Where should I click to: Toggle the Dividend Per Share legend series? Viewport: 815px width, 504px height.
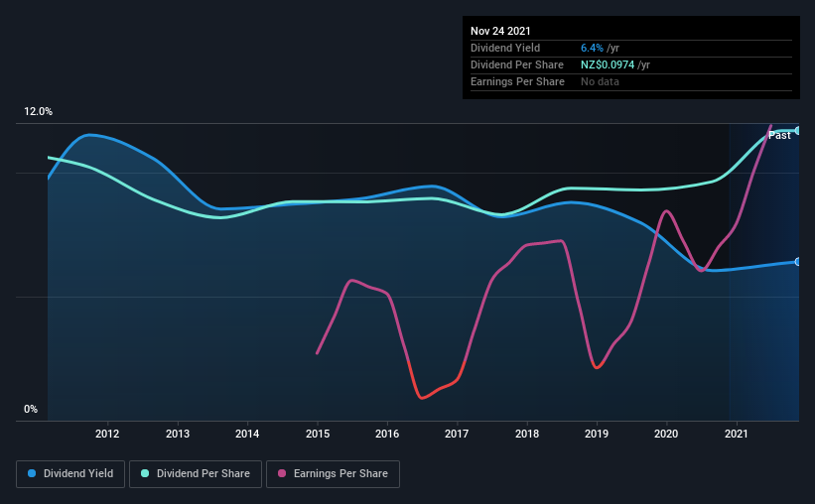pos(196,474)
